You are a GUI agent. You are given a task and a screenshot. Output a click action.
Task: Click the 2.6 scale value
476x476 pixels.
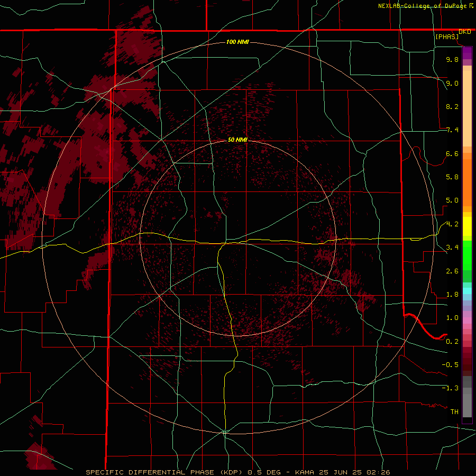[x=452, y=271]
